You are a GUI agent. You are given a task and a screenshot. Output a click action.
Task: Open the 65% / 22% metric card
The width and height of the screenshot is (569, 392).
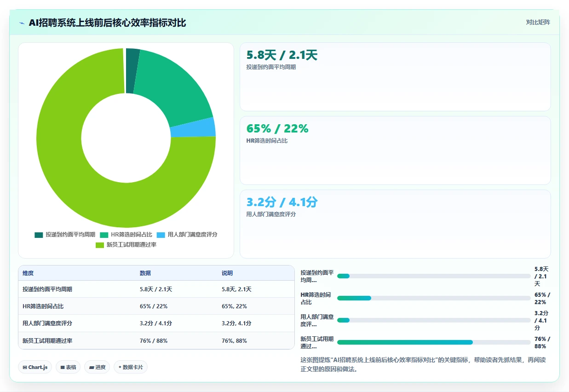coord(395,150)
